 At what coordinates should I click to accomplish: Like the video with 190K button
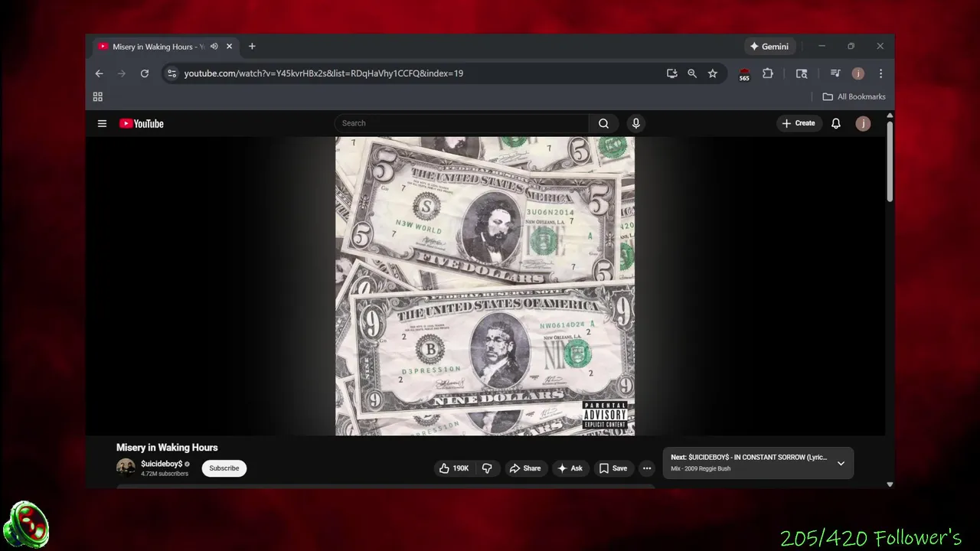point(454,468)
